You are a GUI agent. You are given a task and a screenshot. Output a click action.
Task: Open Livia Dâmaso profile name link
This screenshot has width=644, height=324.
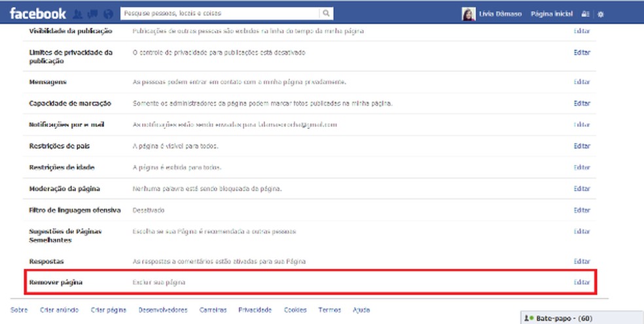[x=500, y=14]
